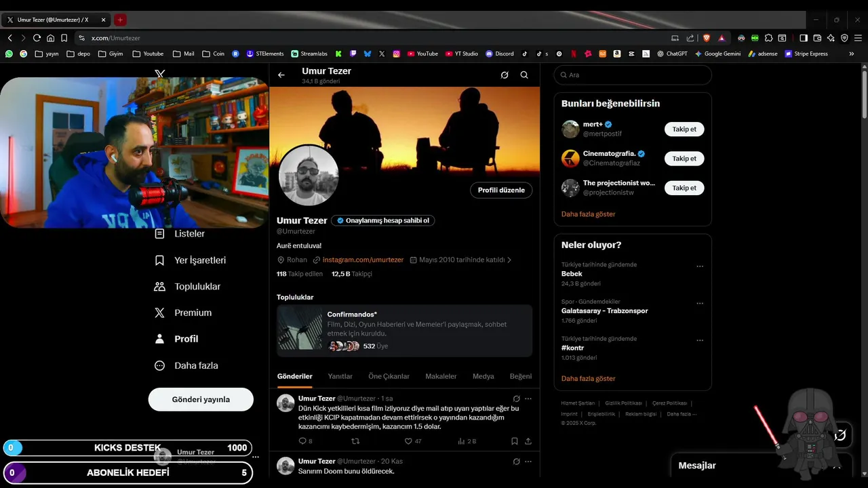Image resolution: width=868 pixels, height=488 pixels.
Task: Click Gönderi yayınla button
Action: pyautogui.click(x=201, y=399)
